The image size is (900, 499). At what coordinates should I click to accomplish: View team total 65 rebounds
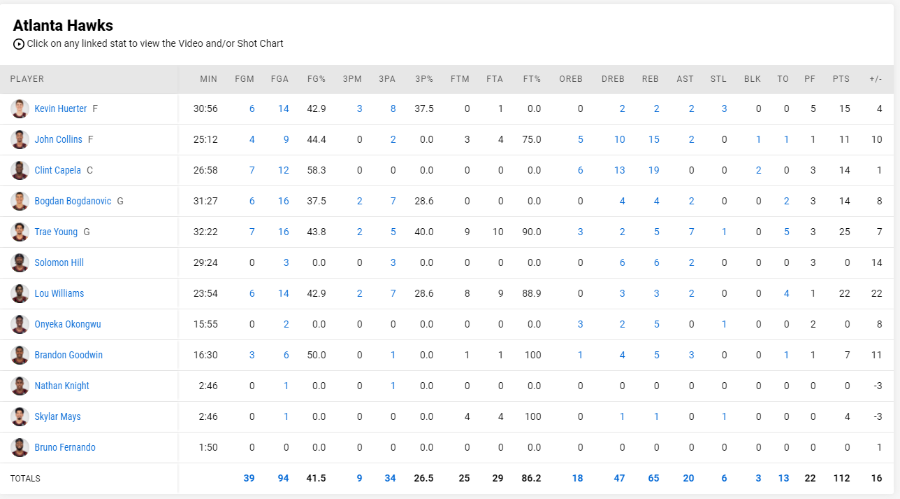click(654, 478)
